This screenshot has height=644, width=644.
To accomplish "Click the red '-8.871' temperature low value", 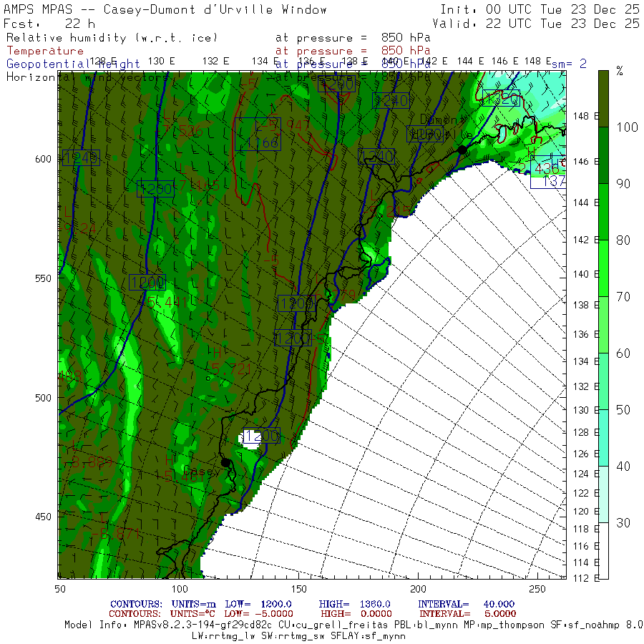I will coord(115,534).
